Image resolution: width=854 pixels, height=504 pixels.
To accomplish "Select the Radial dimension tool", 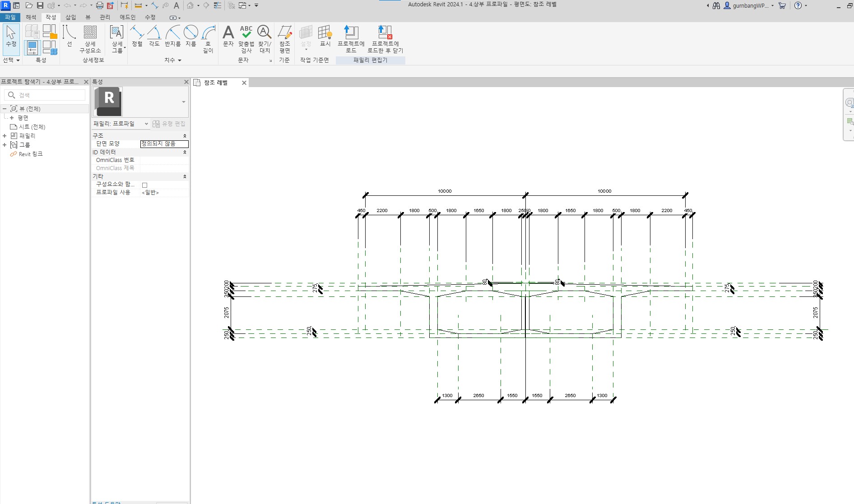I will click(x=172, y=36).
